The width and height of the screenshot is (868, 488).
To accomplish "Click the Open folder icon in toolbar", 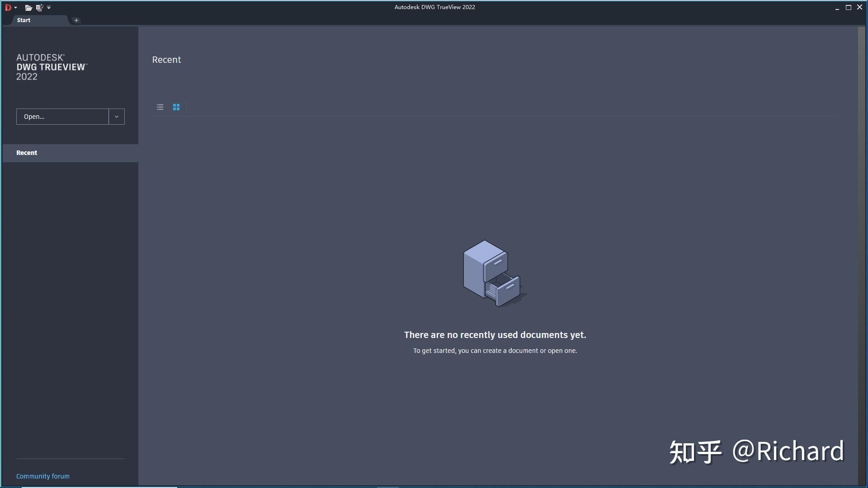I will (28, 8).
